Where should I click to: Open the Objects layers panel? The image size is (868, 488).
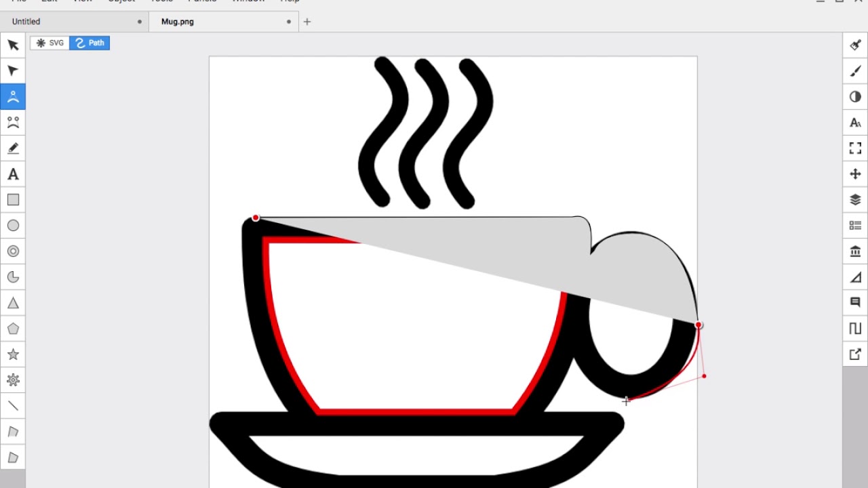coord(855,200)
